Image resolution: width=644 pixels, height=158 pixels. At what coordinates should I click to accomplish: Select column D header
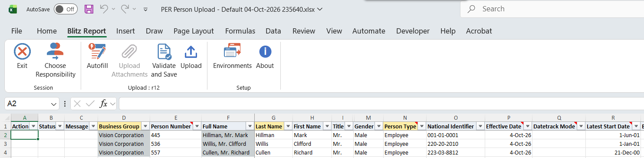[x=124, y=118]
